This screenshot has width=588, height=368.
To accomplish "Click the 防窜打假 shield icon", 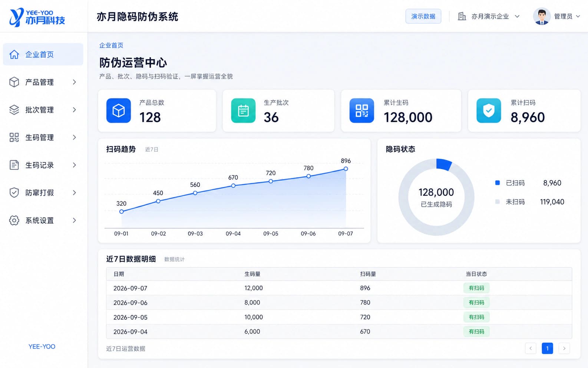I will click(x=14, y=193).
